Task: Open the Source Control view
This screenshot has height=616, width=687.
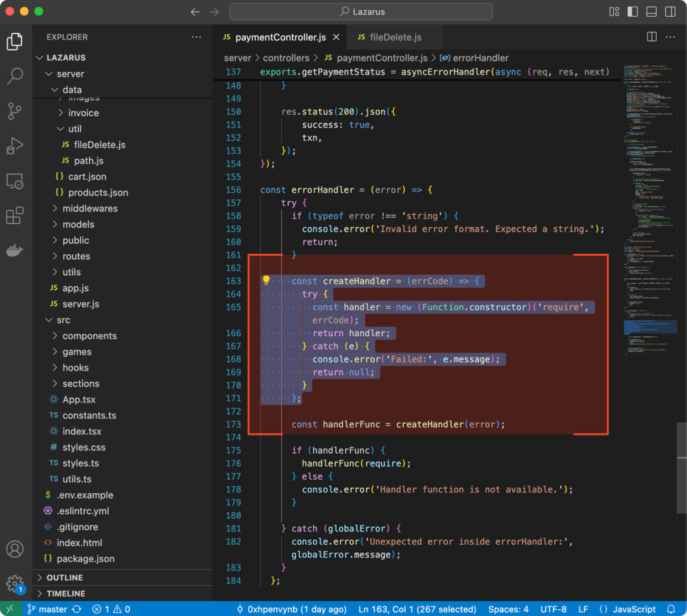Action: 15,111
